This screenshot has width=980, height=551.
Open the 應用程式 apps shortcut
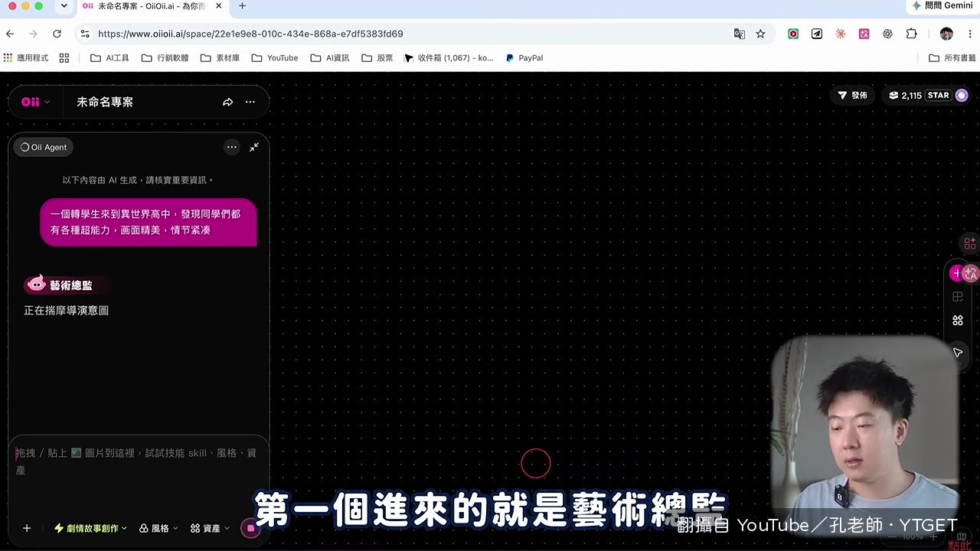26,58
